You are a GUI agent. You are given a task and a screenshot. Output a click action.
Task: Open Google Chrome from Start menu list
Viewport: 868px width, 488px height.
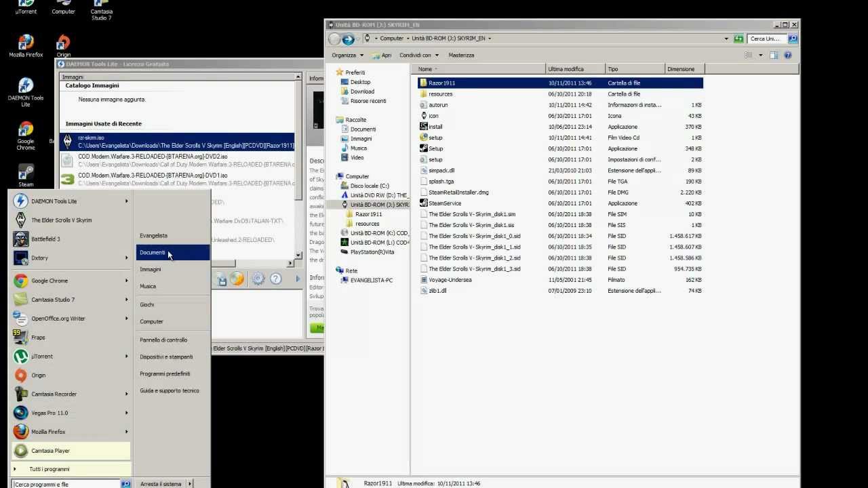tap(71, 281)
